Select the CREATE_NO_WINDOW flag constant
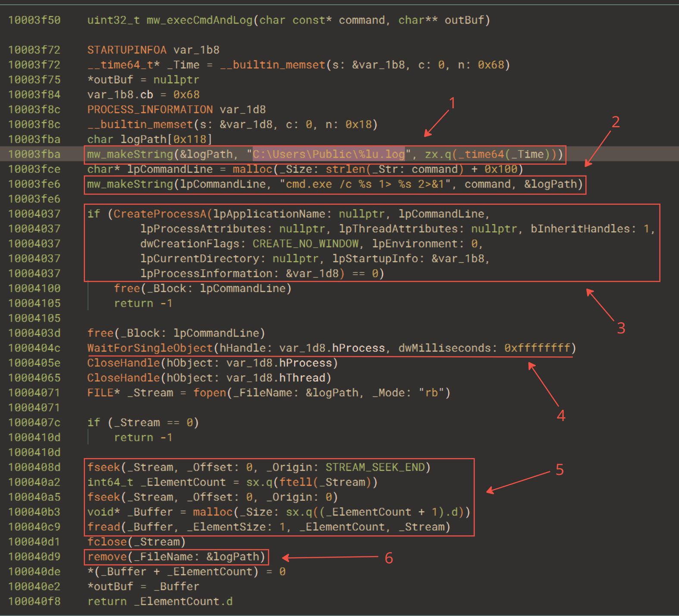Image resolution: width=679 pixels, height=616 pixels. pyautogui.click(x=305, y=244)
